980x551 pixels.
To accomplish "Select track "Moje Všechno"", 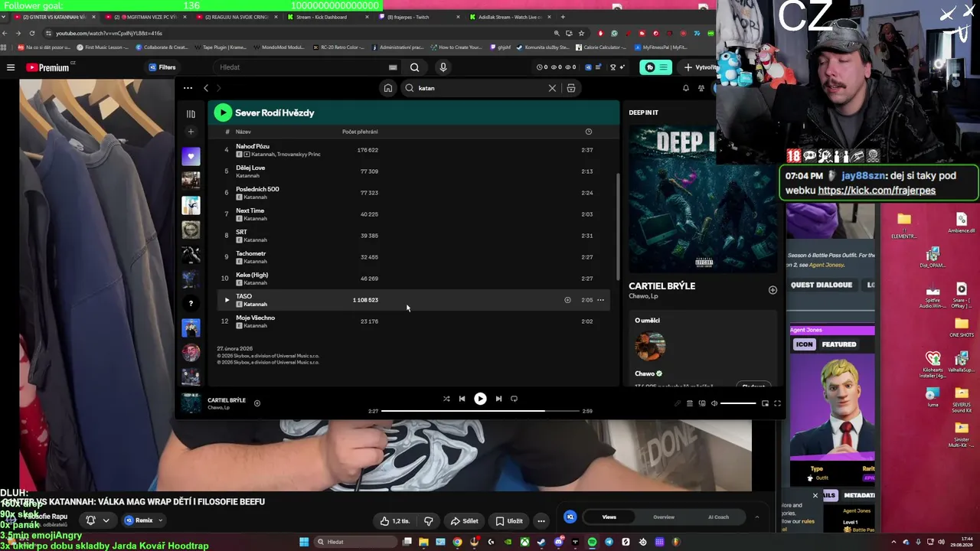I will point(255,318).
